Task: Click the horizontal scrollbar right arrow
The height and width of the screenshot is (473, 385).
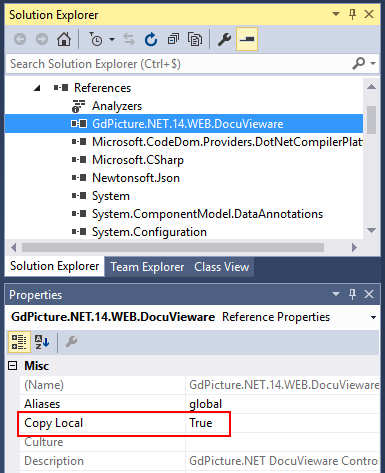Action: tap(354, 247)
